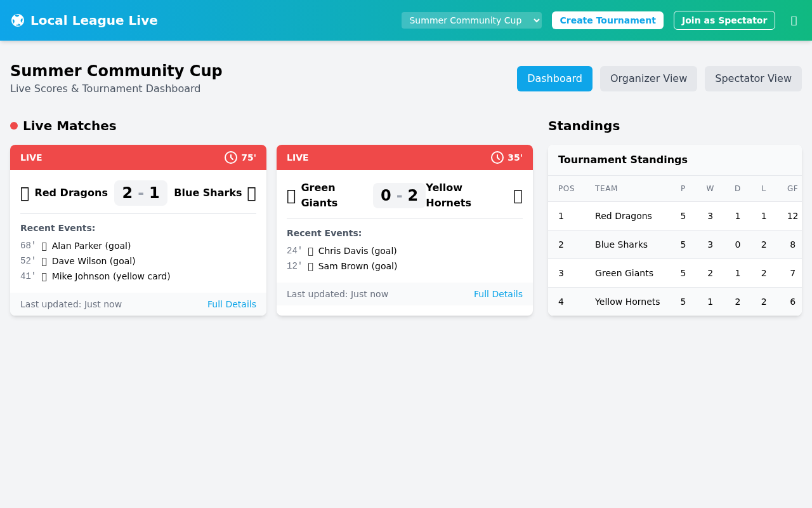This screenshot has width=812, height=508.
Task: Click the clock icon showing 75 minutes
Action: [230, 157]
